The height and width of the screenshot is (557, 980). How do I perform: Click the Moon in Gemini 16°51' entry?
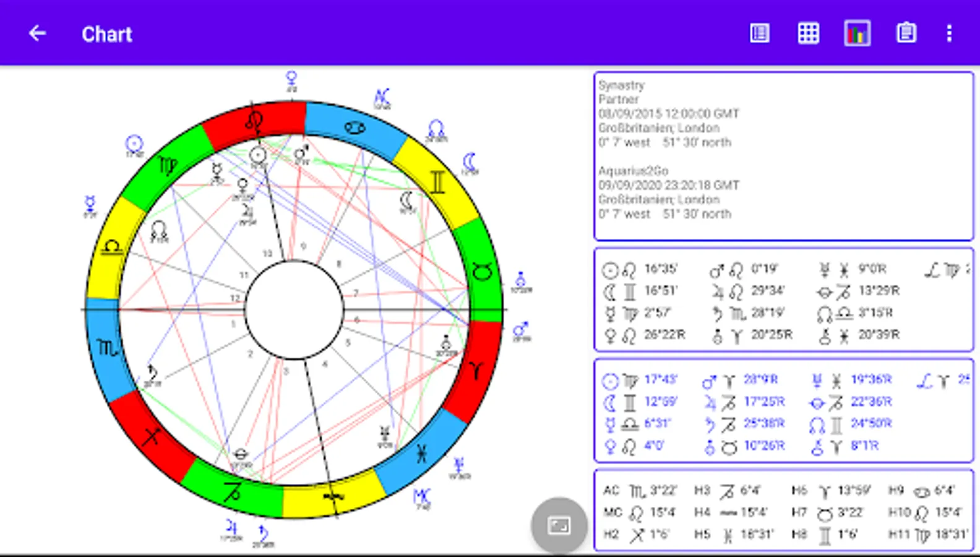[640, 291]
